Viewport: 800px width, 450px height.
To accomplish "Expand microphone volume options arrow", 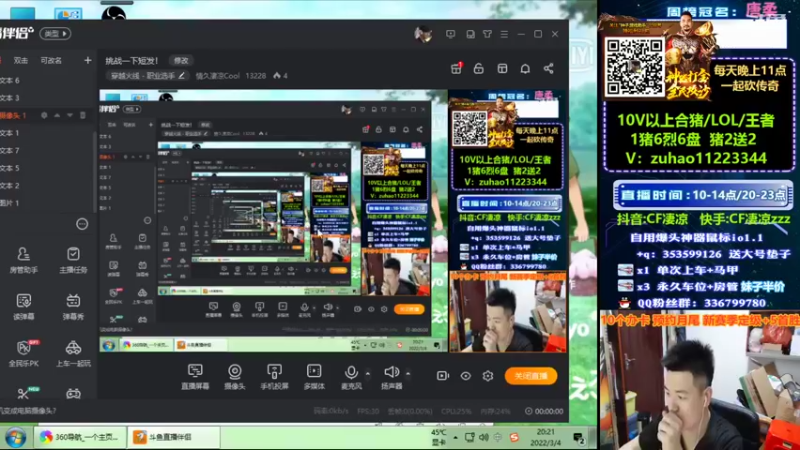I will [x=368, y=374].
